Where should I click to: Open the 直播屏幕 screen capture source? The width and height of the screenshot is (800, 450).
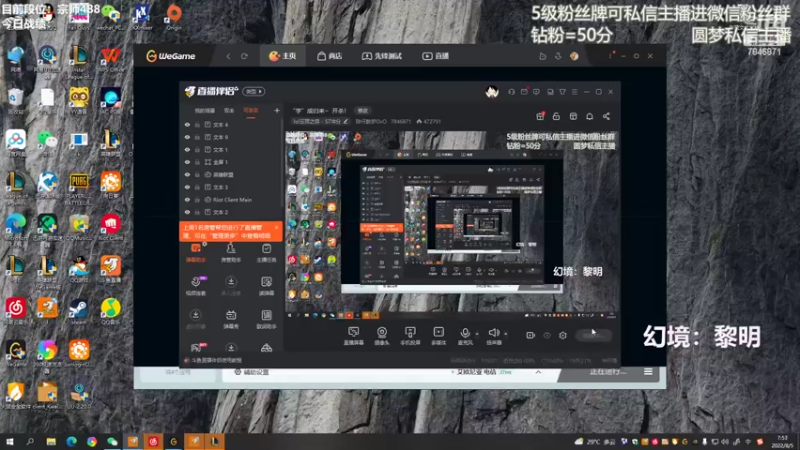tap(354, 336)
